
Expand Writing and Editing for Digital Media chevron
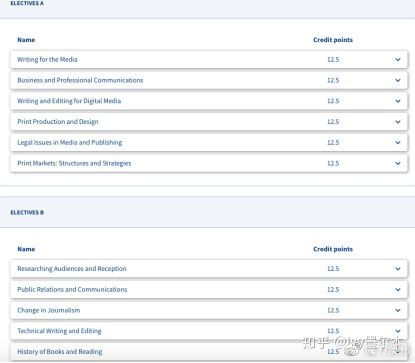[398, 101]
